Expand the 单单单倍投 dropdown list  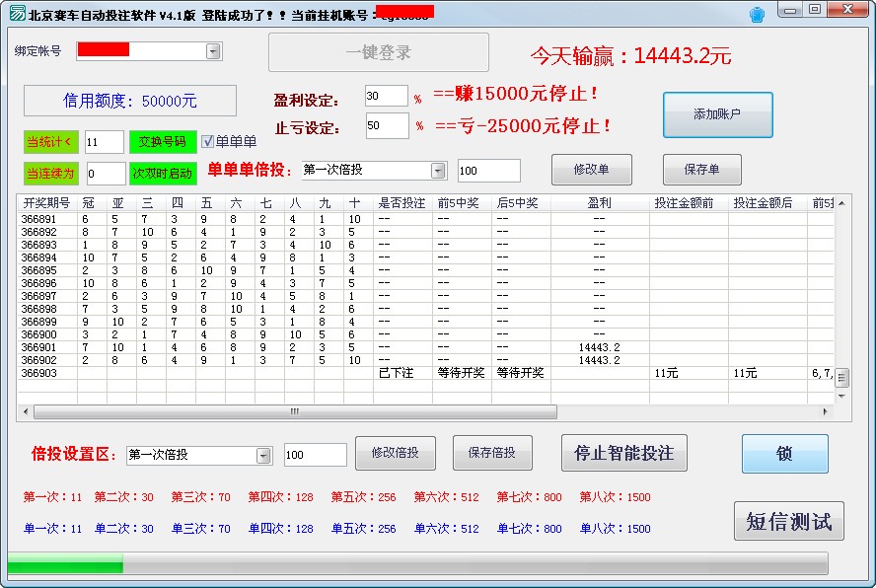point(438,171)
